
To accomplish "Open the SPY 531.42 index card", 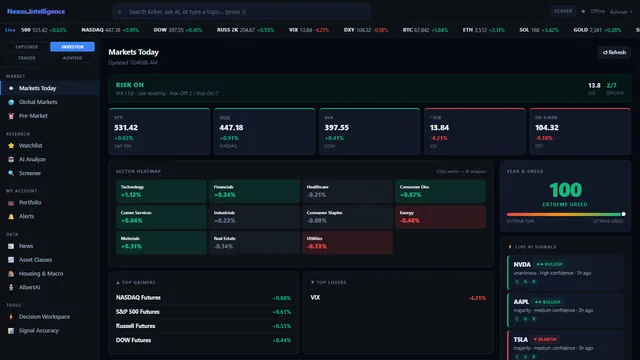I will coord(159,131).
